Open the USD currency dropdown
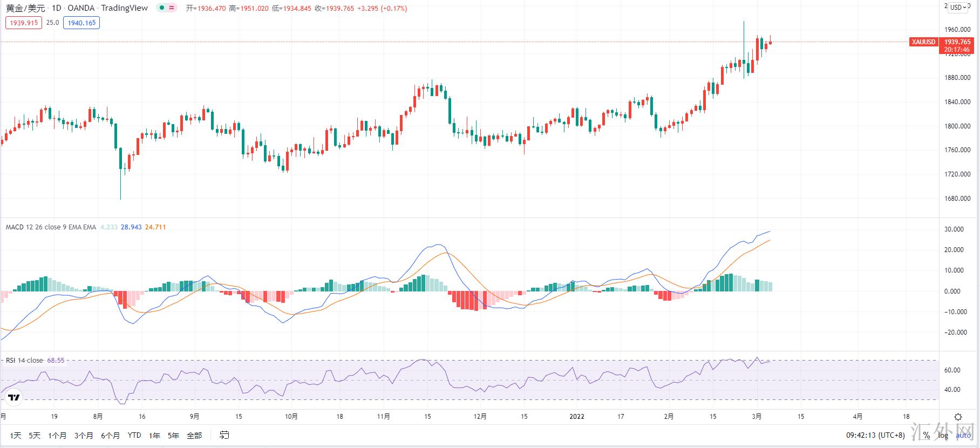This screenshot has height=448, width=980. tap(959, 8)
